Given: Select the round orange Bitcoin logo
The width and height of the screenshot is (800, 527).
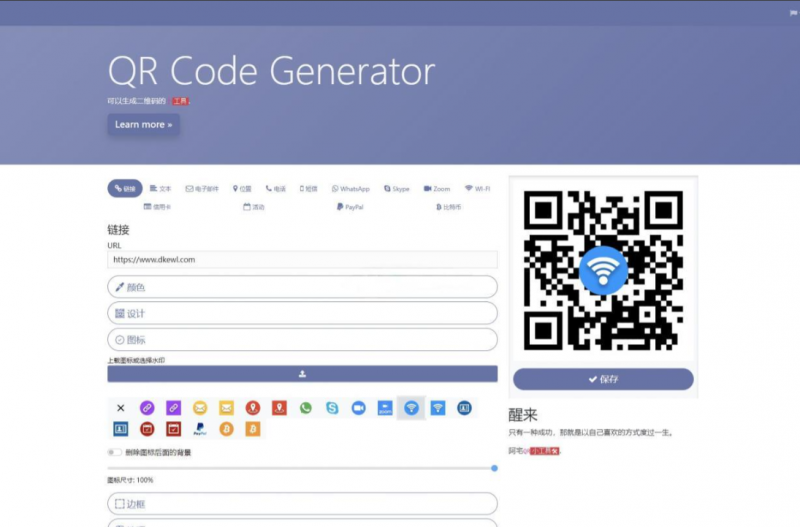Looking at the screenshot, I should point(226,429).
